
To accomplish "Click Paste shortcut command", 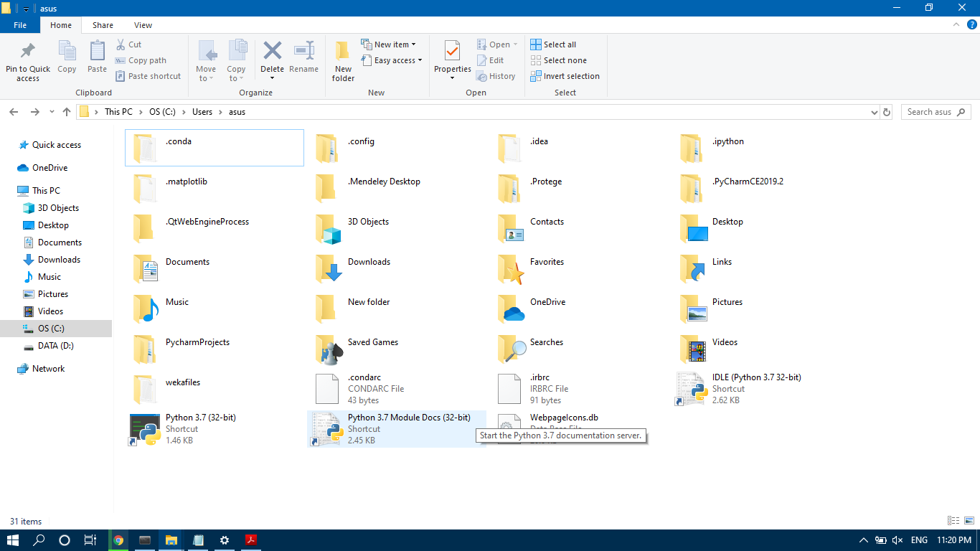I will coord(148,76).
